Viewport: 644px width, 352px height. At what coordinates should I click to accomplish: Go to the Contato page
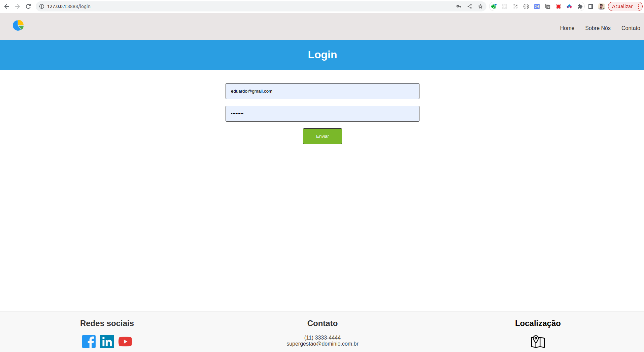pos(631,28)
